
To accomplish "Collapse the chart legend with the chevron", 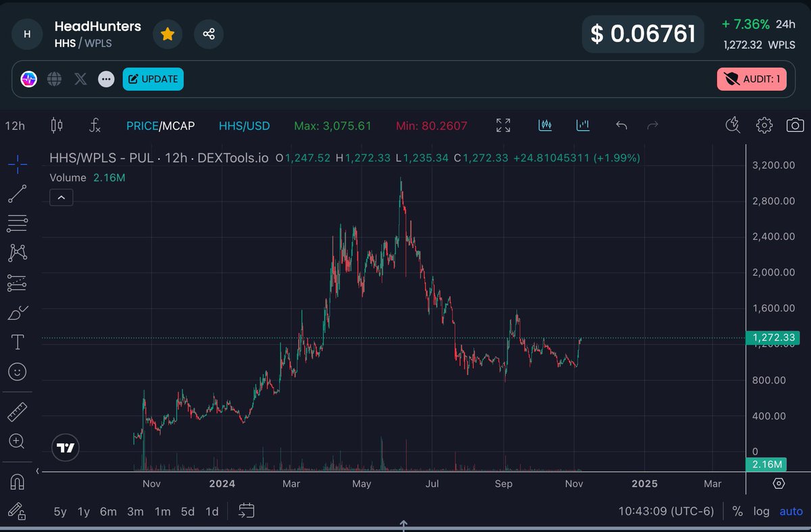I will 61,197.
